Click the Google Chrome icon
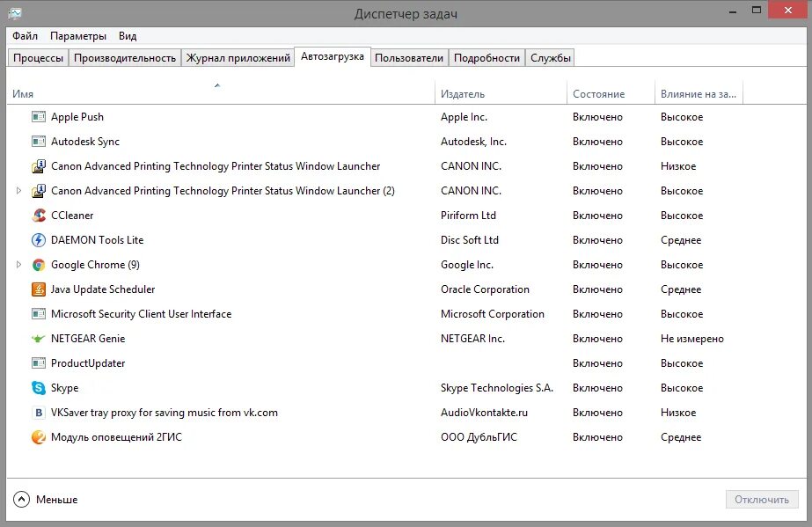This screenshot has width=812, height=527. [x=39, y=265]
